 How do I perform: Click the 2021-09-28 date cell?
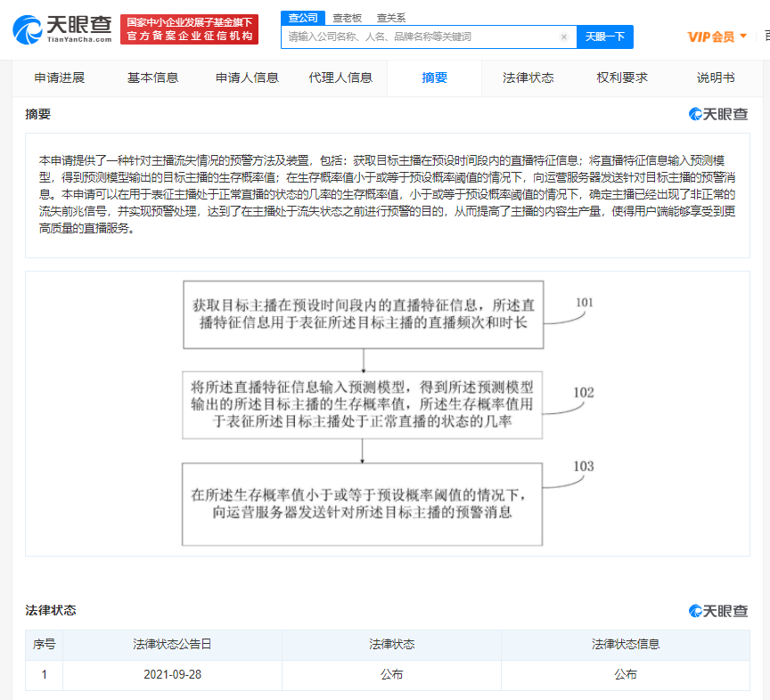(172, 674)
